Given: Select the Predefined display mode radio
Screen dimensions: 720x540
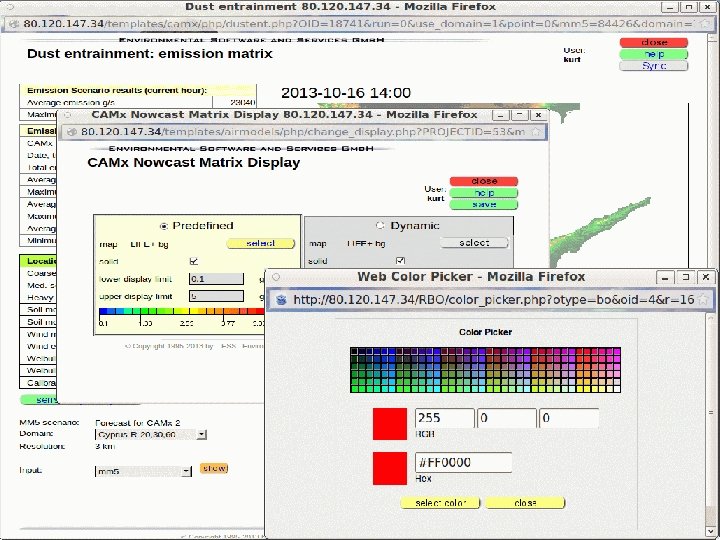Looking at the screenshot, I should [163, 226].
